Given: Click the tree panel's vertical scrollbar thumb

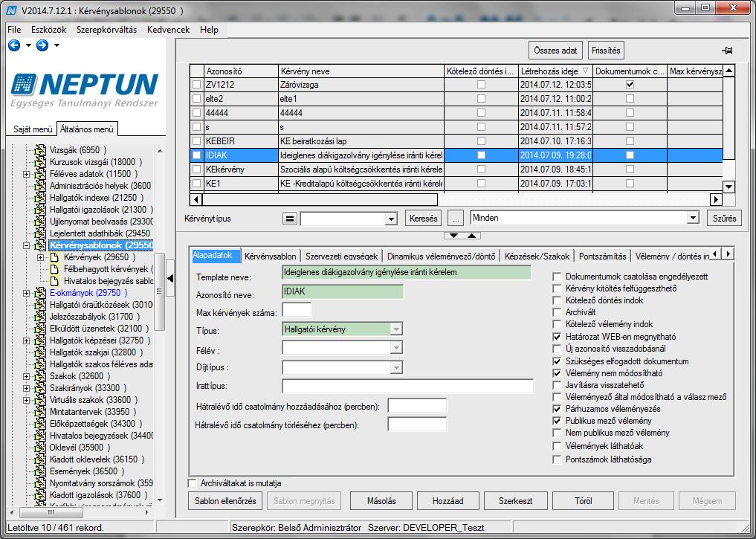Looking at the screenshot, I should tap(160, 293).
